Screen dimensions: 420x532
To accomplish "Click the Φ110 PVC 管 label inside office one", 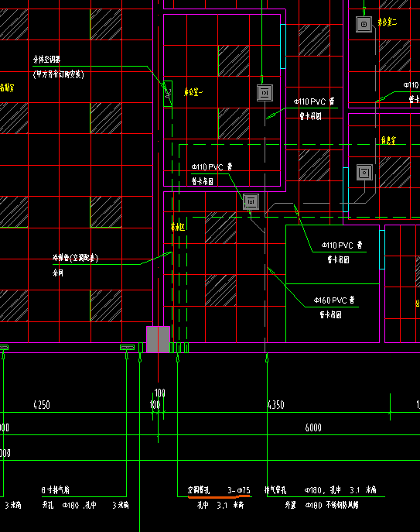I will (211, 166).
